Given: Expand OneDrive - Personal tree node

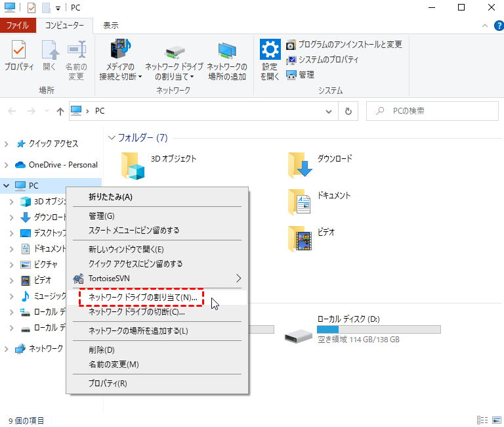Looking at the screenshot, I should coord(6,165).
